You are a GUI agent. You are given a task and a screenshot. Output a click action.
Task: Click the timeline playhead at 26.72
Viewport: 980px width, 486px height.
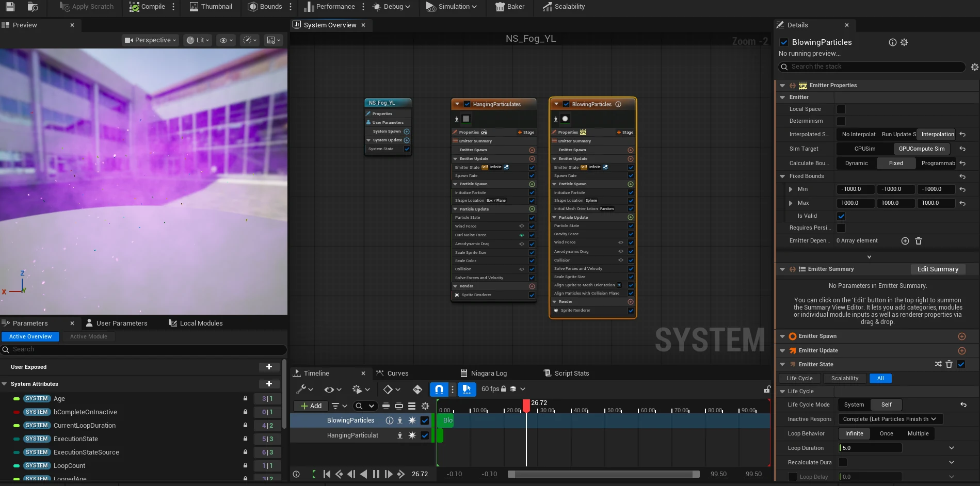coord(526,406)
